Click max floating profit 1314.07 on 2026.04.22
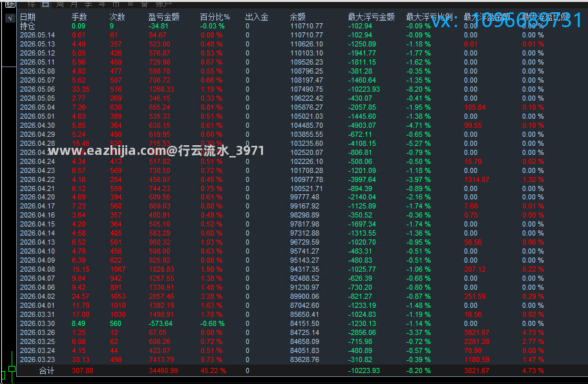The image size is (588, 384). (477, 179)
